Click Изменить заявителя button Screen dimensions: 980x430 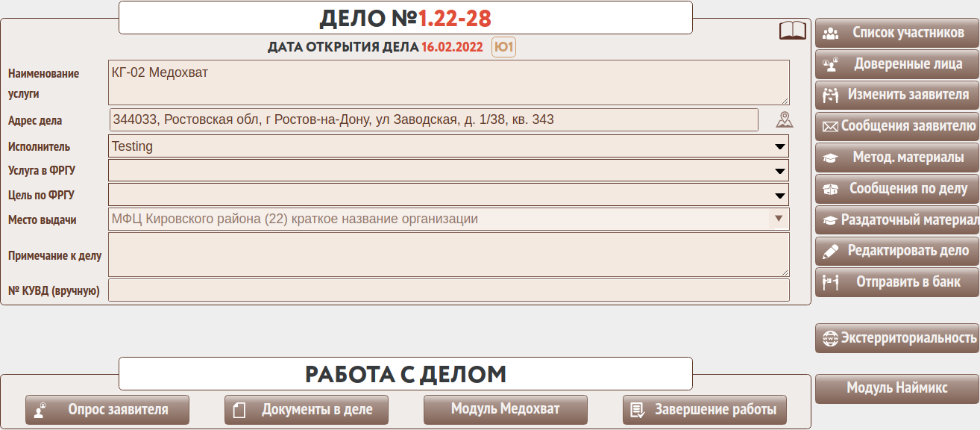pos(897,95)
